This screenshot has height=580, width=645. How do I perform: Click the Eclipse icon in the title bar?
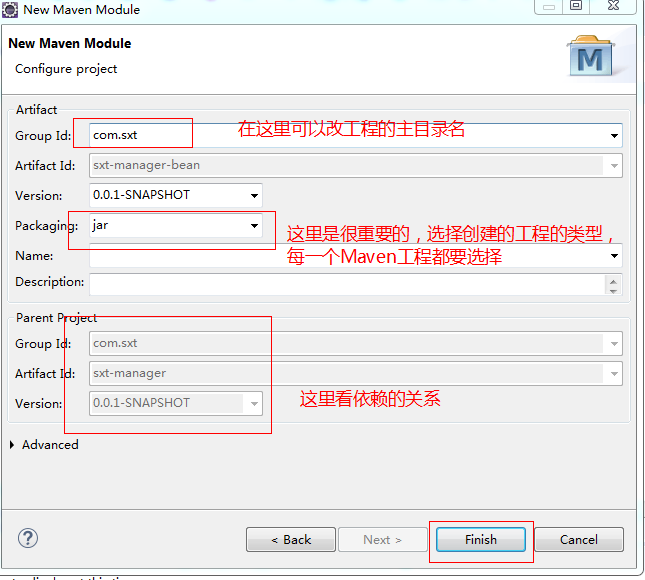[10, 10]
